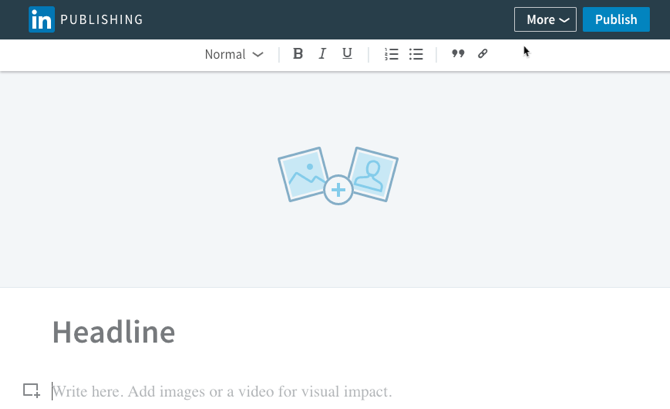Insert a numbered list
This screenshot has width=670, height=409.
point(391,54)
